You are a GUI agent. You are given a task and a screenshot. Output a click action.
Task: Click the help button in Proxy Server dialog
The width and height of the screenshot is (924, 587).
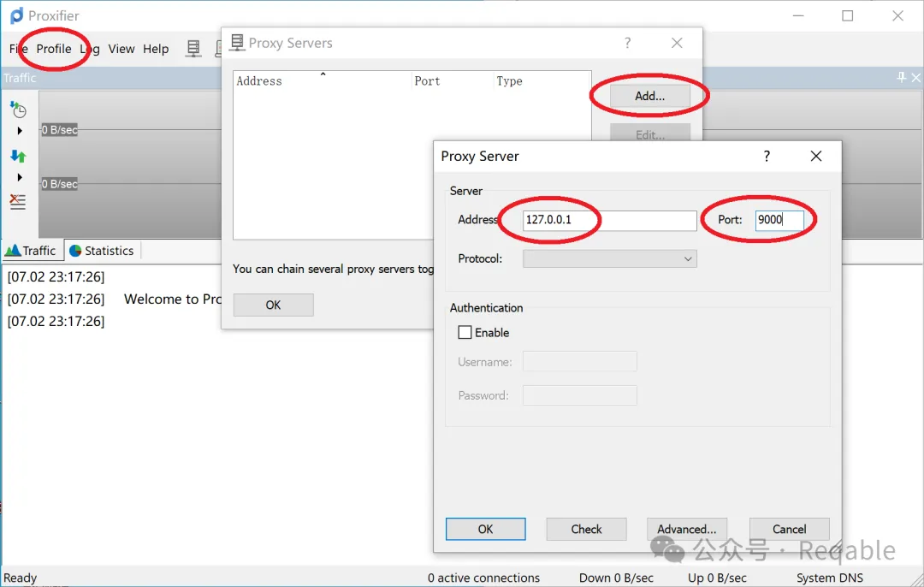pyautogui.click(x=767, y=157)
